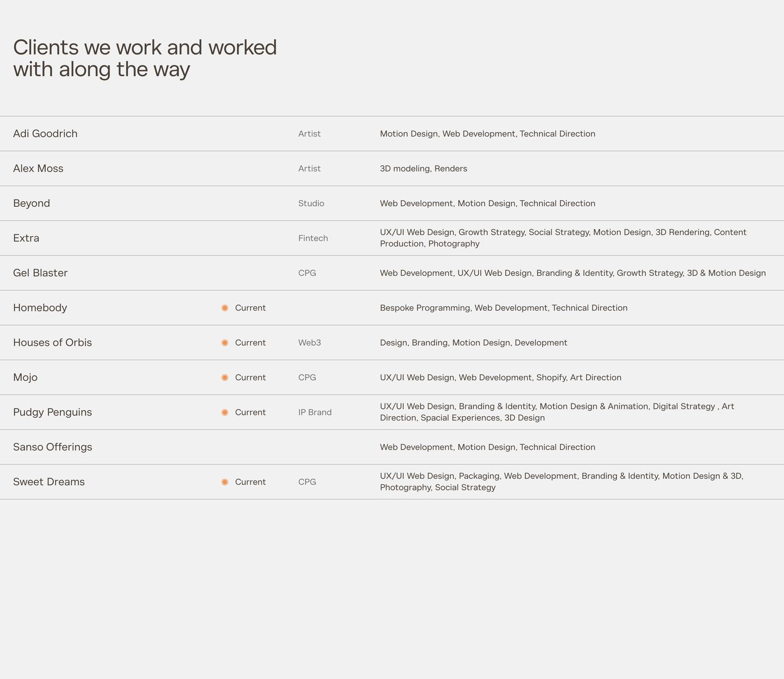Screen dimensions: 784x679
Task: Click the CPG tag for Gel Blaster
Action: tap(307, 273)
